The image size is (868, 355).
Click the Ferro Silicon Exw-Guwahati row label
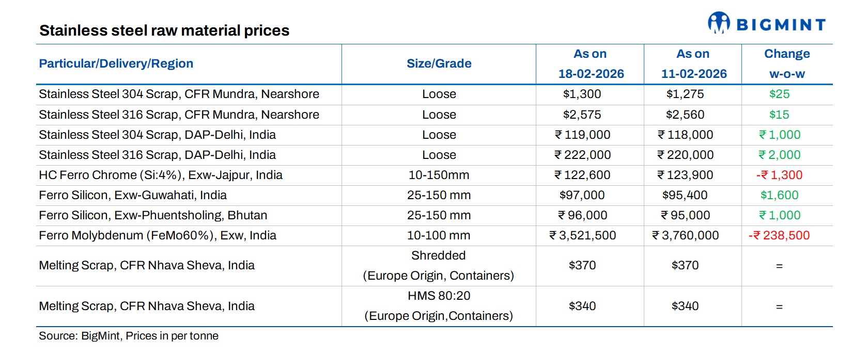[x=133, y=195]
